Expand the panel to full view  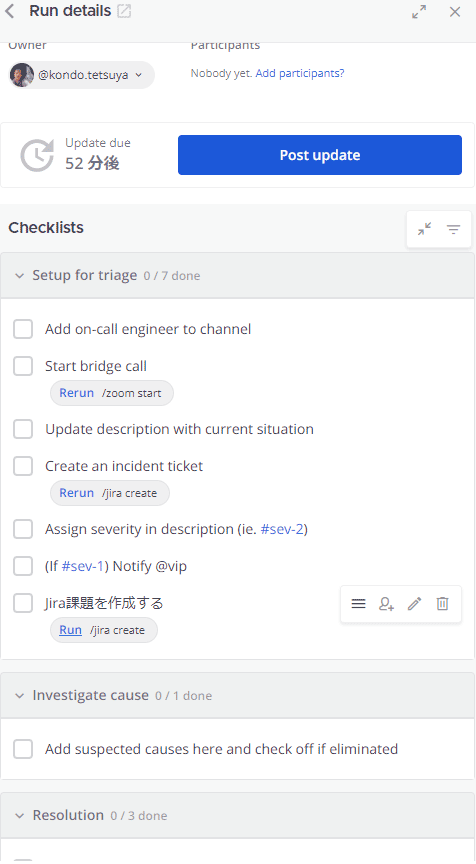pos(419,12)
